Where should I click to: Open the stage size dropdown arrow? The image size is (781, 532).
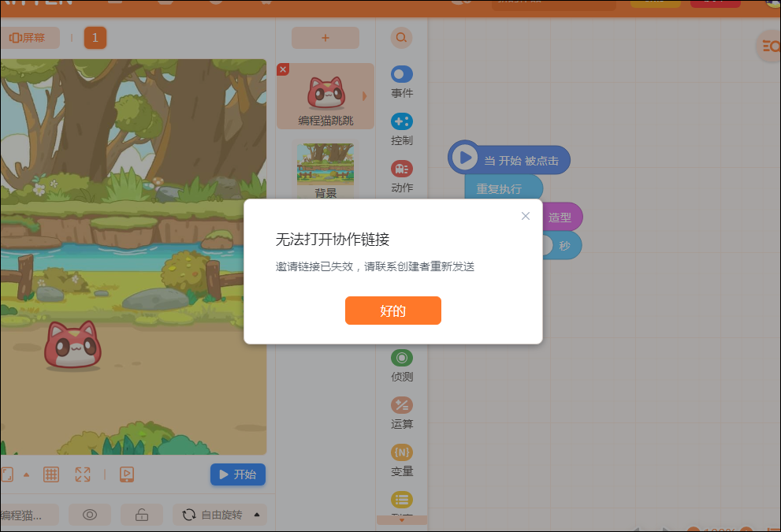point(26,474)
